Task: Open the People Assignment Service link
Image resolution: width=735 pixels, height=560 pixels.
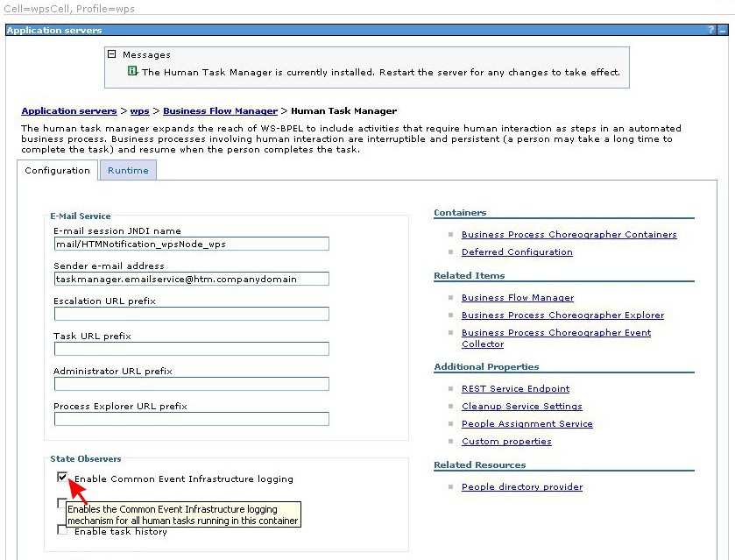Action: pyautogui.click(x=527, y=424)
